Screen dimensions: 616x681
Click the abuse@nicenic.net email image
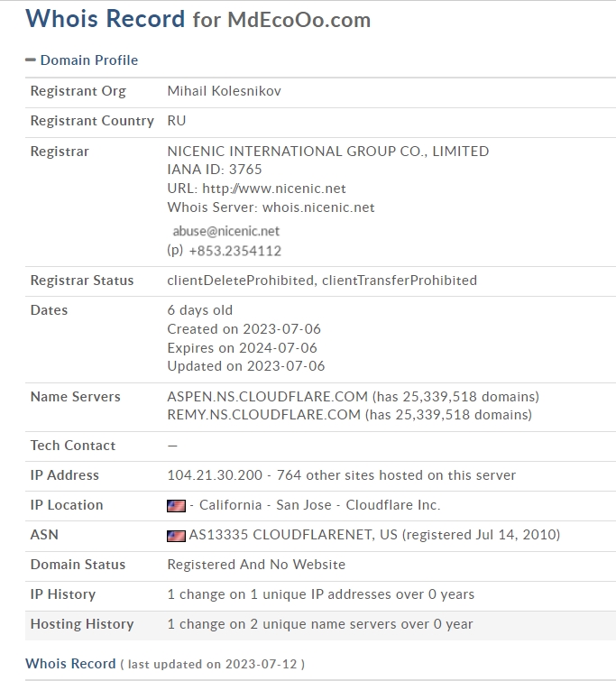click(x=226, y=231)
